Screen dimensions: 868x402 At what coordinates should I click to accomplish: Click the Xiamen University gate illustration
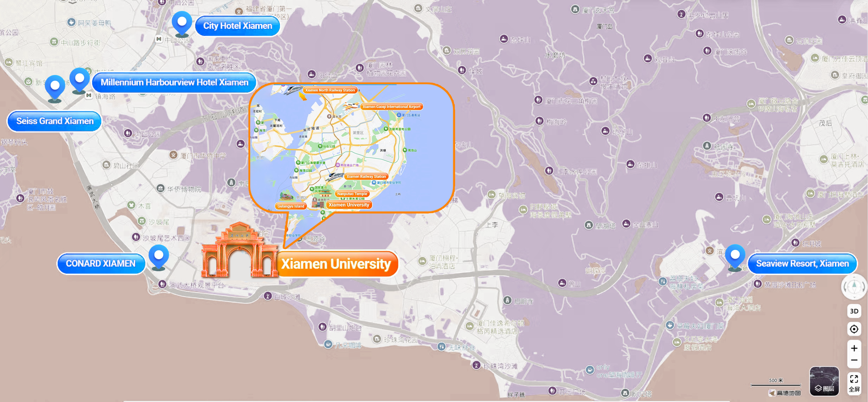click(240, 250)
